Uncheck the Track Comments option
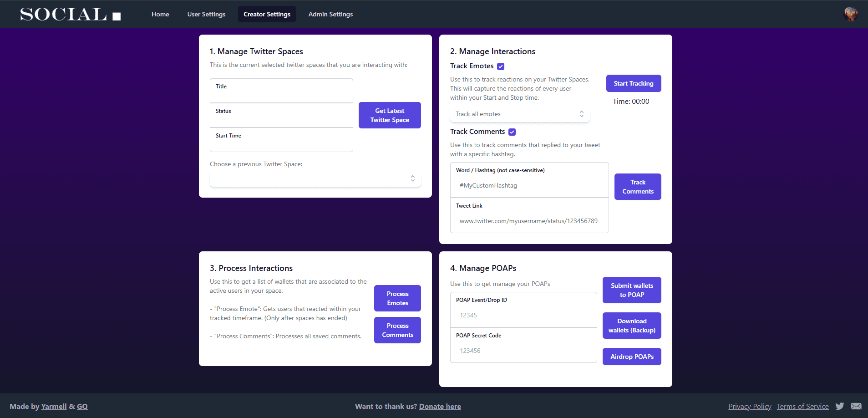The image size is (868, 418). tap(512, 132)
